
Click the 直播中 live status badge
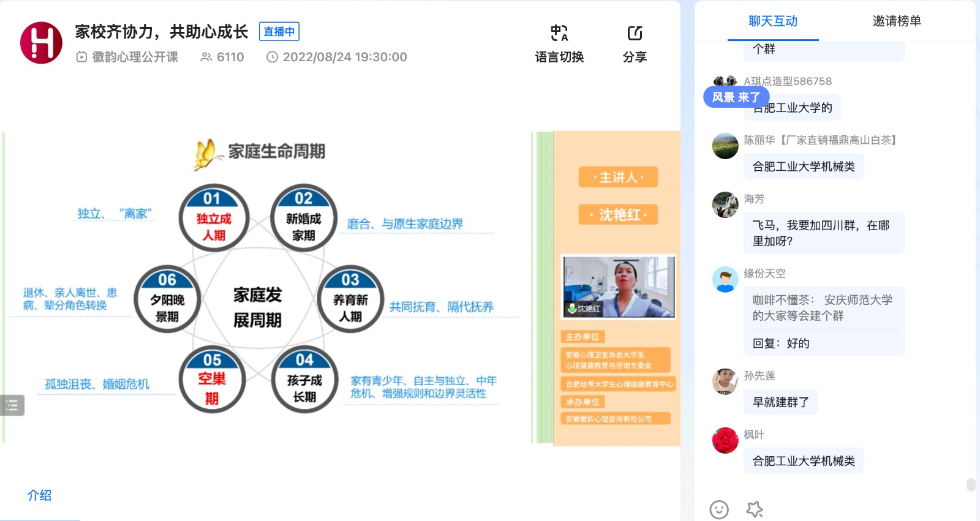tap(279, 32)
